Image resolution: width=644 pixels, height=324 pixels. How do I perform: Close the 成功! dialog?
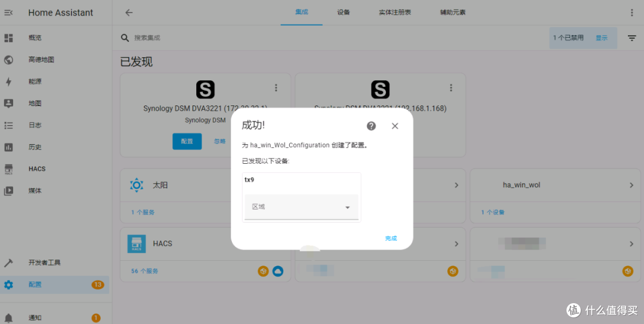click(x=395, y=126)
